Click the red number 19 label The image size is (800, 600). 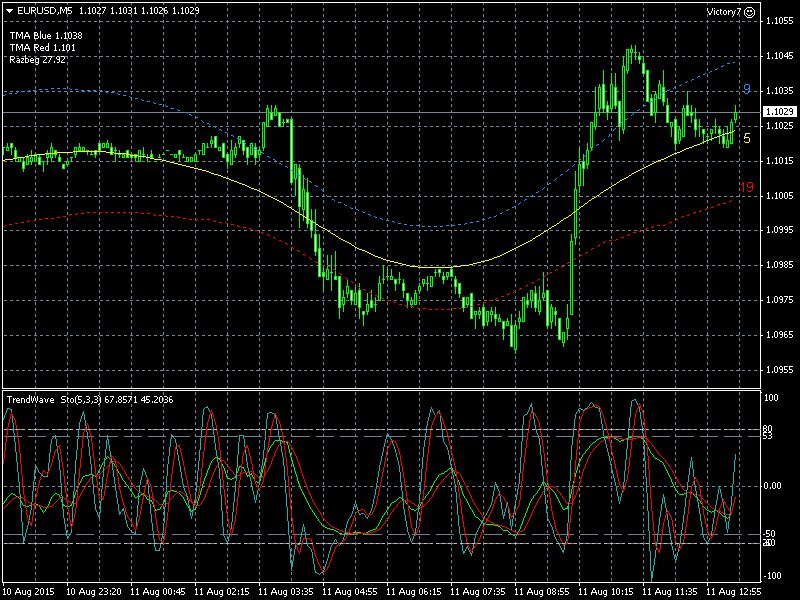pos(746,187)
